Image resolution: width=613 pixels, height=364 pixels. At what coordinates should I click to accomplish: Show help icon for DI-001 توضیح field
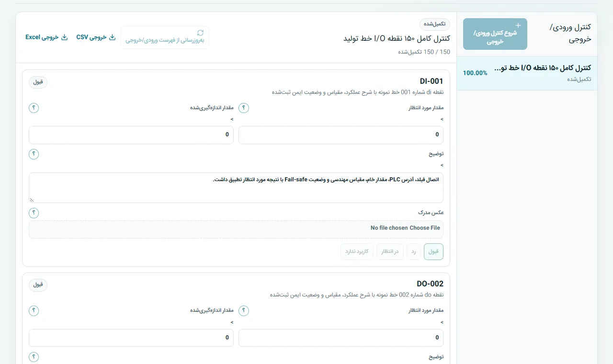tap(34, 154)
